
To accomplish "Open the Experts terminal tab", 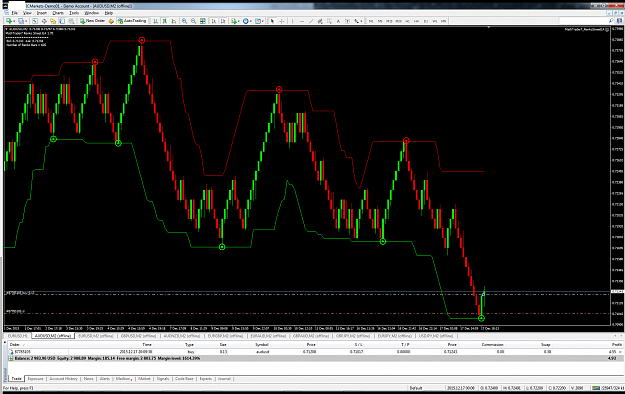I will (x=206, y=378).
